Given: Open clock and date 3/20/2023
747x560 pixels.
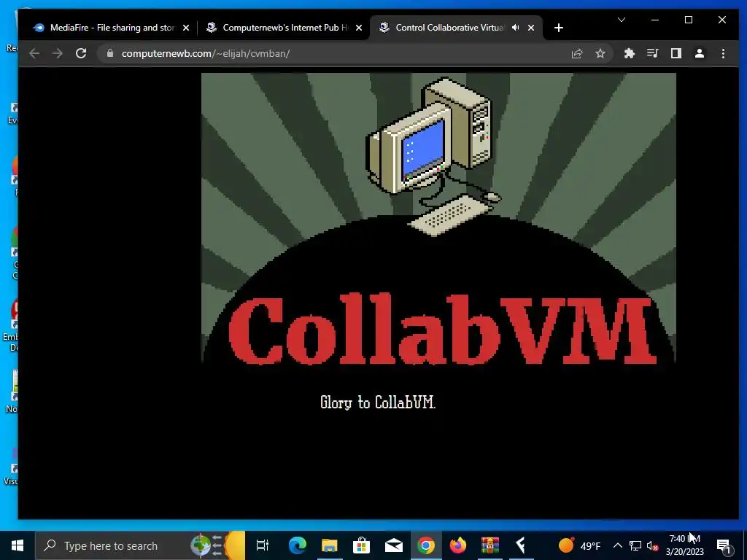Looking at the screenshot, I should coord(684,545).
